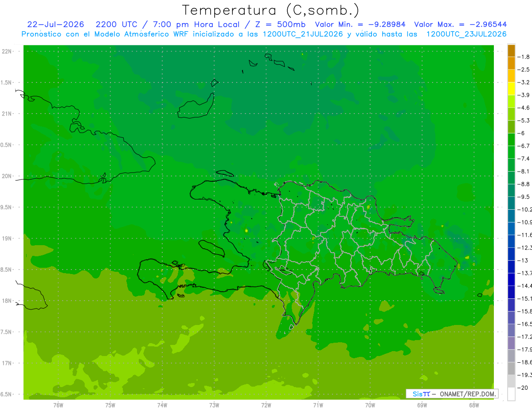Click the '72W' longitude label

click(266, 405)
